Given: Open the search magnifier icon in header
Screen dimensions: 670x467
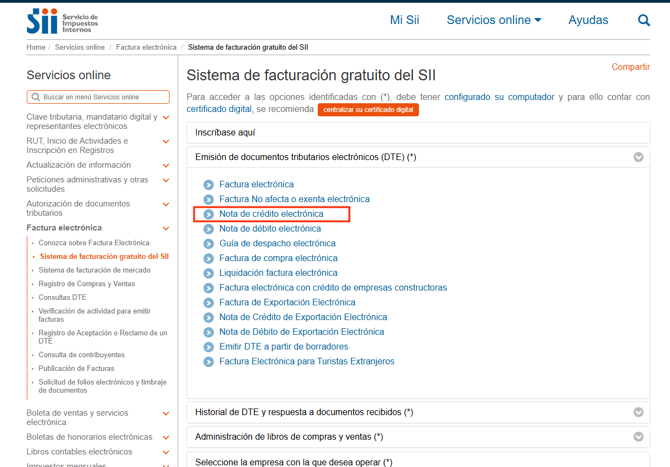Looking at the screenshot, I should 644,20.
